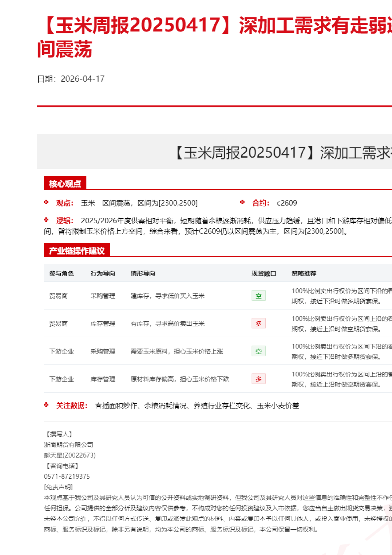This screenshot has height=555, width=392.
Task: Click green 空 badge in 下游企业 采购管理 row
Action: (258, 351)
